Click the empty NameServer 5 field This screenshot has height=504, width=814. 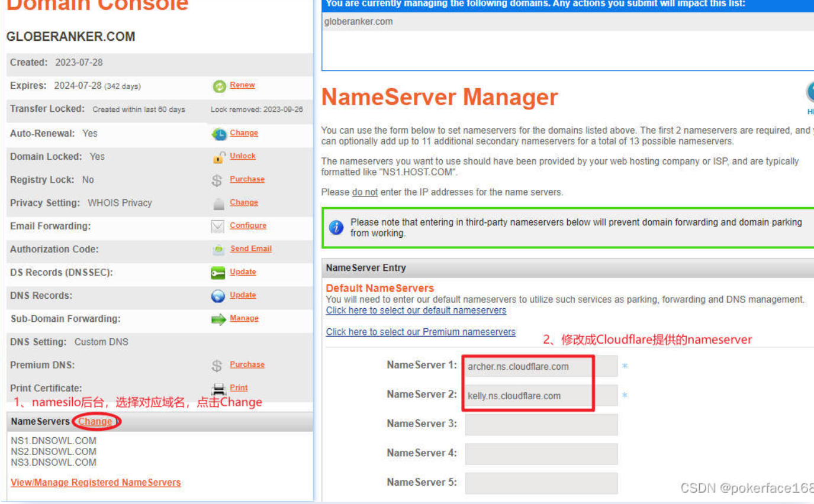tap(541, 483)
